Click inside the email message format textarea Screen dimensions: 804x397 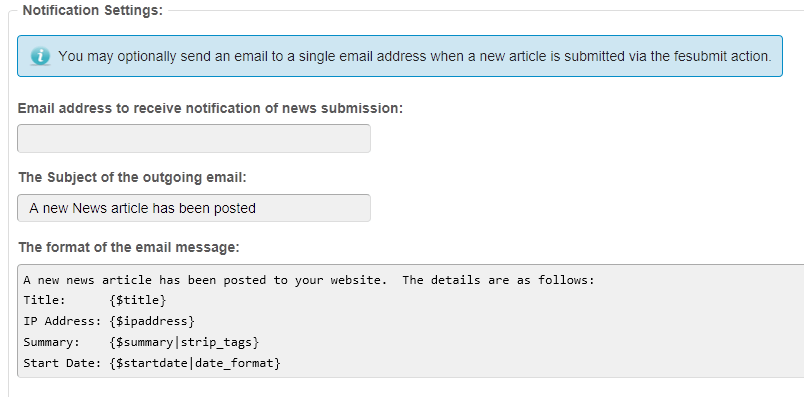click(x=411, y=321)
